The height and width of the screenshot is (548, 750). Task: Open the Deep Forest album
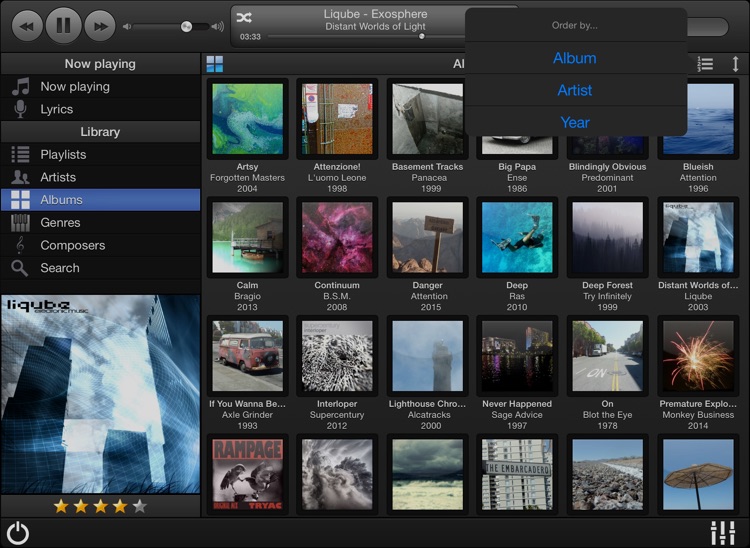(607, 238)
